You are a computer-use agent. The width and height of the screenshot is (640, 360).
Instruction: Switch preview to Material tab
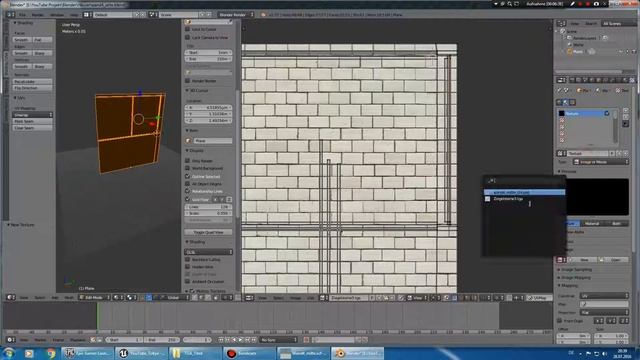pos(591,224)
